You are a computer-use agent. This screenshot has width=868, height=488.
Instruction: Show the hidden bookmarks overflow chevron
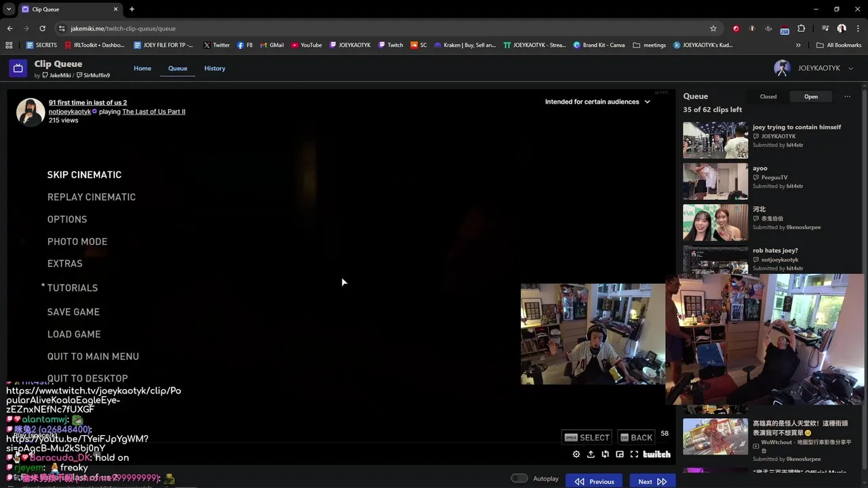(798, 45)
